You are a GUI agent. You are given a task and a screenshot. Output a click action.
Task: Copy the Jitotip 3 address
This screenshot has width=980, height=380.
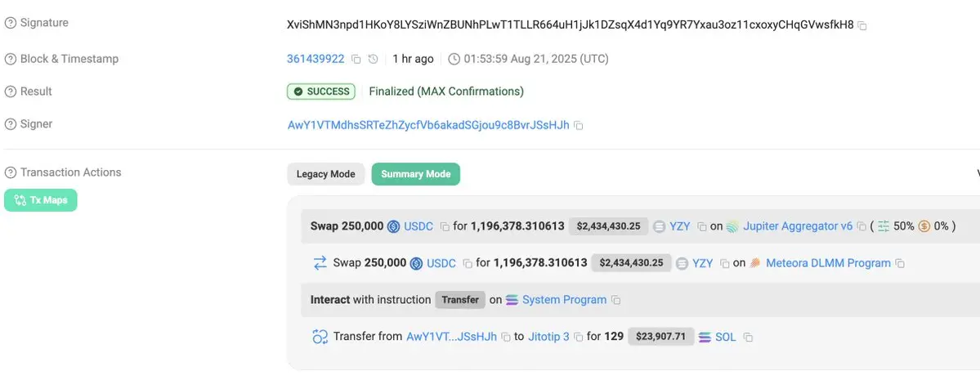click(579, 337)
